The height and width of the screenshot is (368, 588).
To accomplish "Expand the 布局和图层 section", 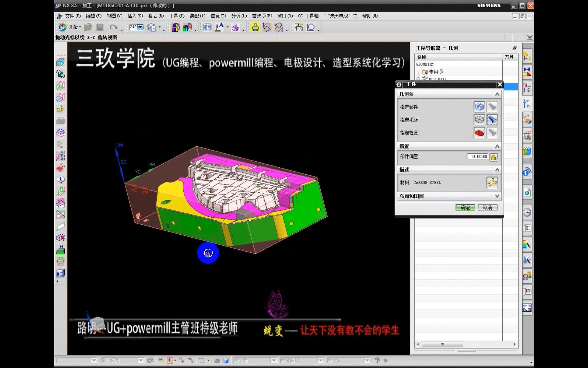I will click(x=497, y=196).
